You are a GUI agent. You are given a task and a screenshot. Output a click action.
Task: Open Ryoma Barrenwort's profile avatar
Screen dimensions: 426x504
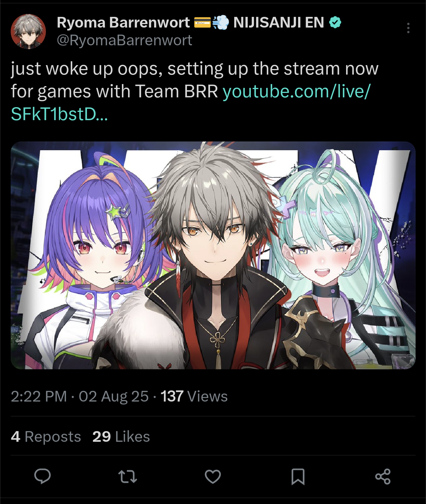(x=28, y=31)
